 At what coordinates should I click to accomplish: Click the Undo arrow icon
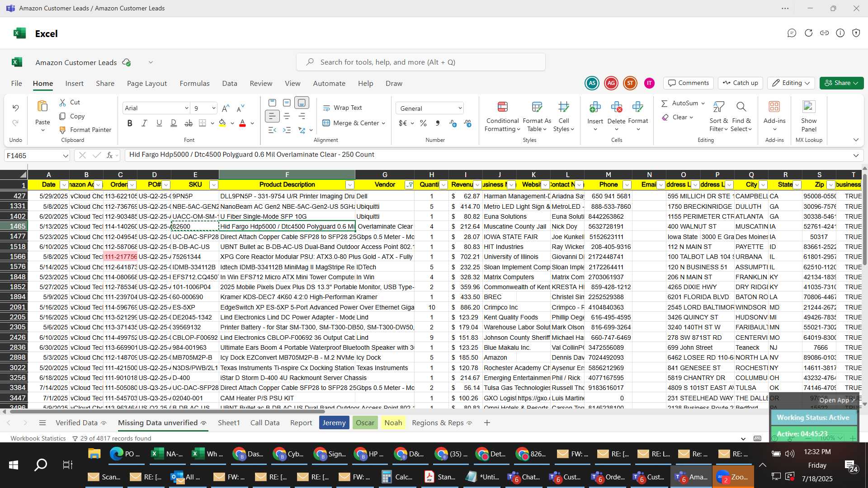(x=15, y=108)
